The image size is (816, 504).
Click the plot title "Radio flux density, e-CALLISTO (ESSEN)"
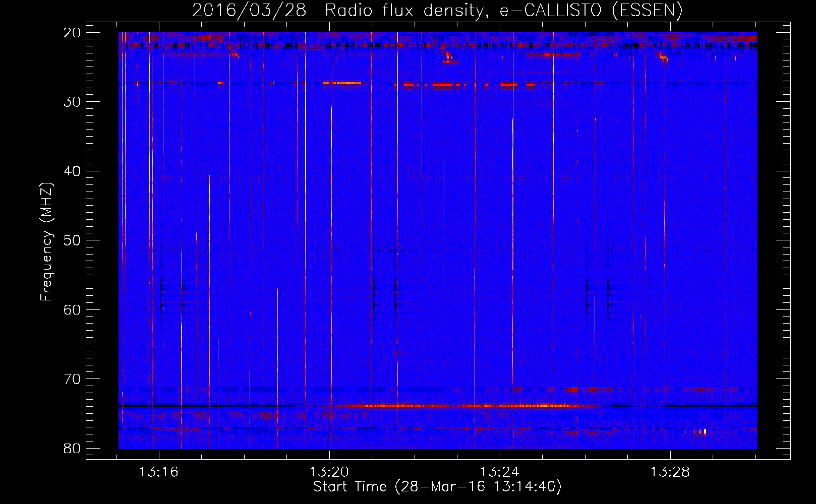[x=504, y=11]
